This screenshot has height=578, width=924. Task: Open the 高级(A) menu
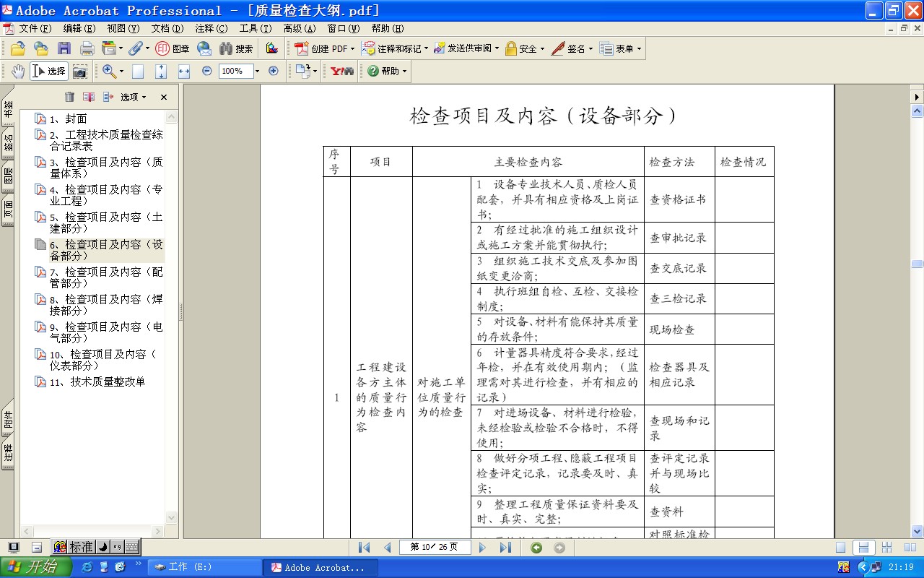(x=300, y=29)
